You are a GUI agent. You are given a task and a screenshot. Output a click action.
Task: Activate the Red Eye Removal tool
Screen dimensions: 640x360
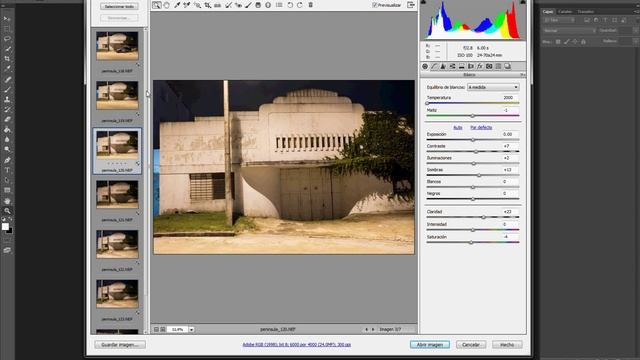(x=238, y=5)
